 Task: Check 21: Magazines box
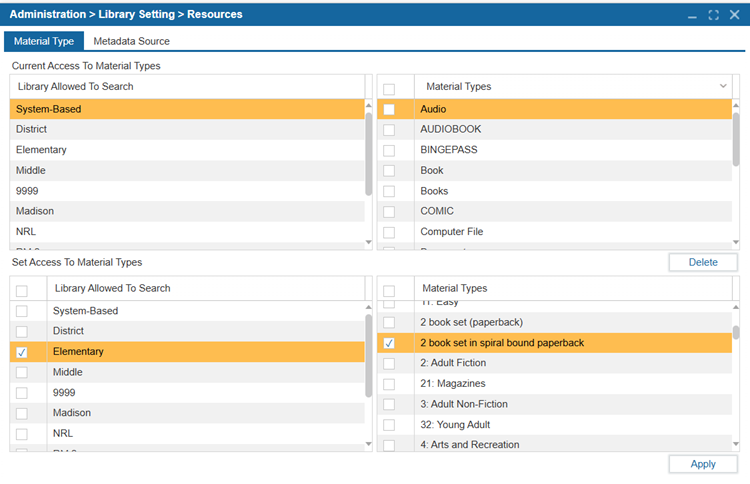point(389,384)
